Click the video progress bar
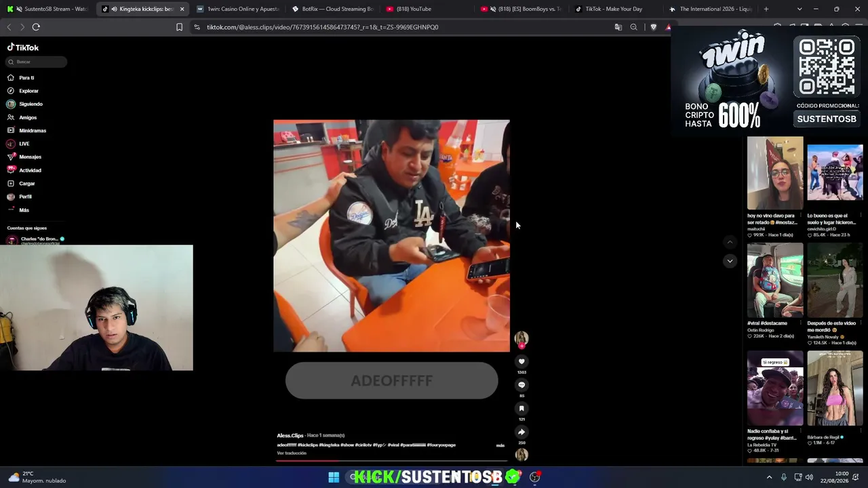 (391, 461)
